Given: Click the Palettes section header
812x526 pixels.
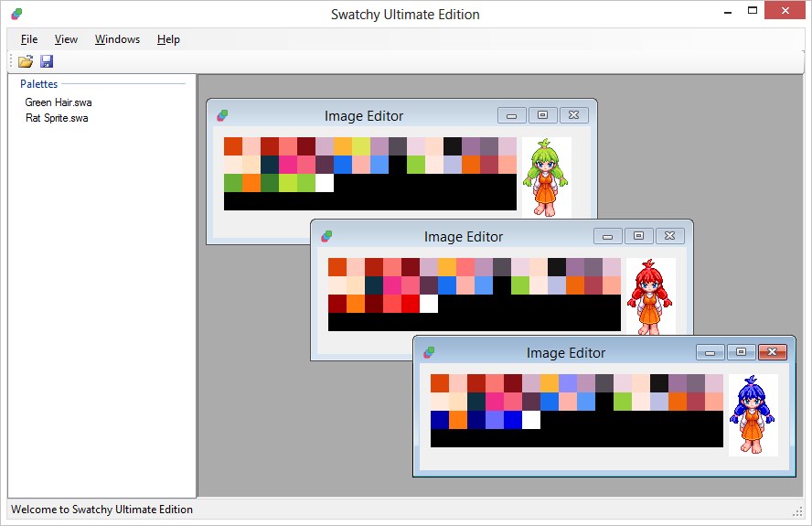Looking at the screenshot, I should pyautogui.click(x=38, y=84).
